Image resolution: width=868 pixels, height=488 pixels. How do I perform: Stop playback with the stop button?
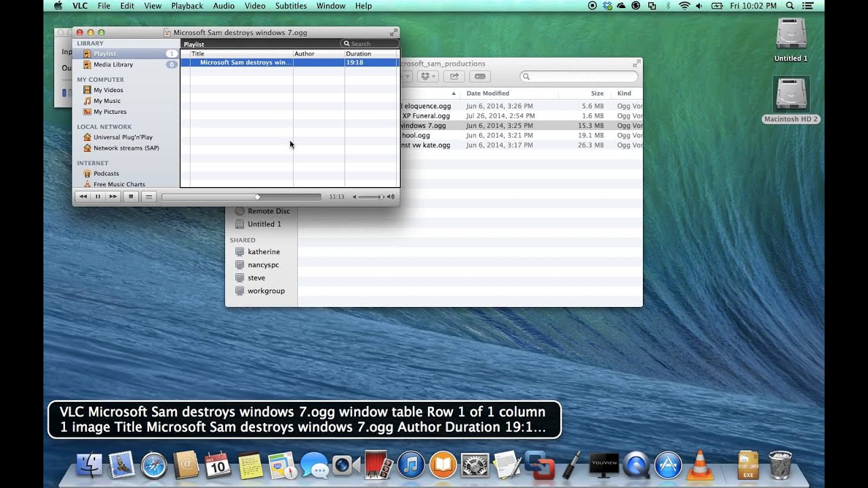click(x=132, y=197)
